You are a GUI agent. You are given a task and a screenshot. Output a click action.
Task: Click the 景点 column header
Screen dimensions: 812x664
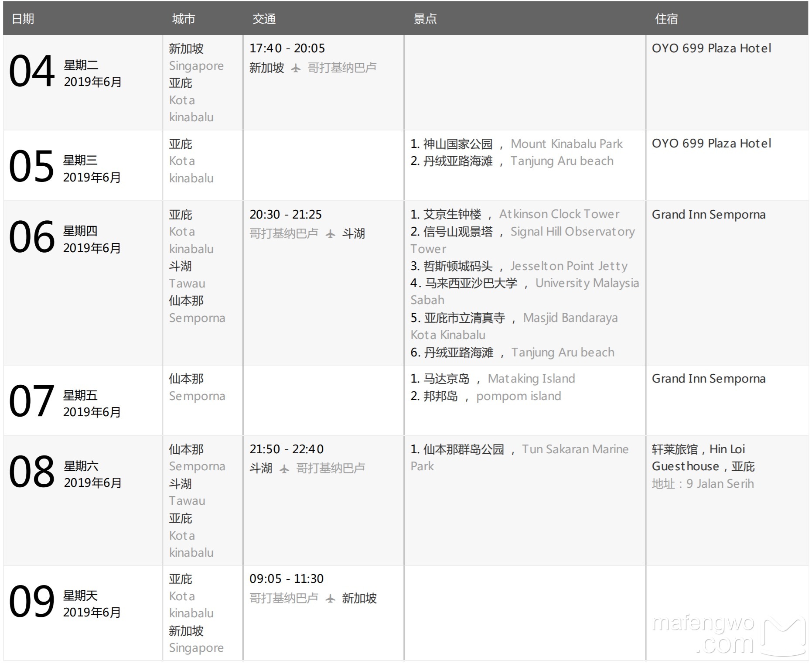[425, 19]
